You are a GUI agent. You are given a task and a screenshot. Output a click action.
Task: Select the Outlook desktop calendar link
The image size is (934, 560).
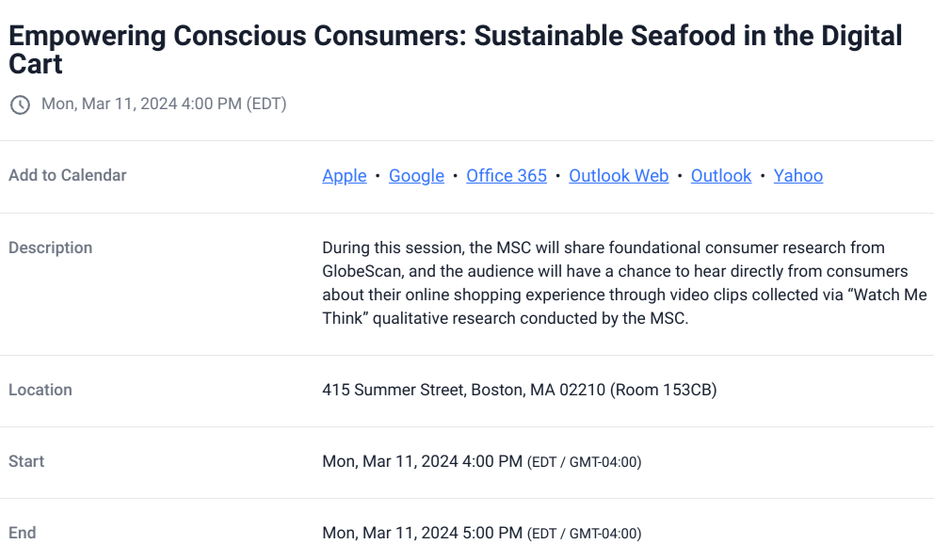pyautogui.click(x=720, y=176)
